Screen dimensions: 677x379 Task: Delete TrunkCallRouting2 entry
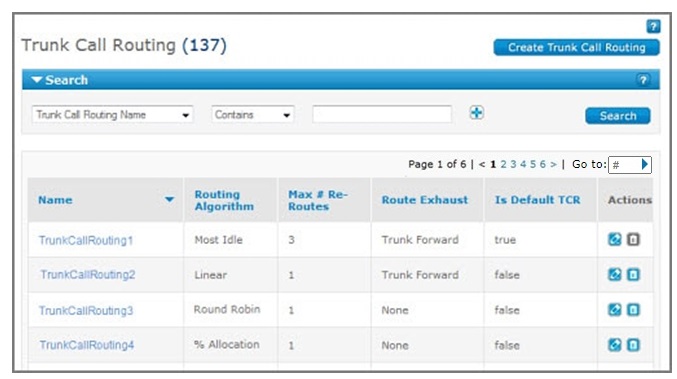[x=633, y=274]
